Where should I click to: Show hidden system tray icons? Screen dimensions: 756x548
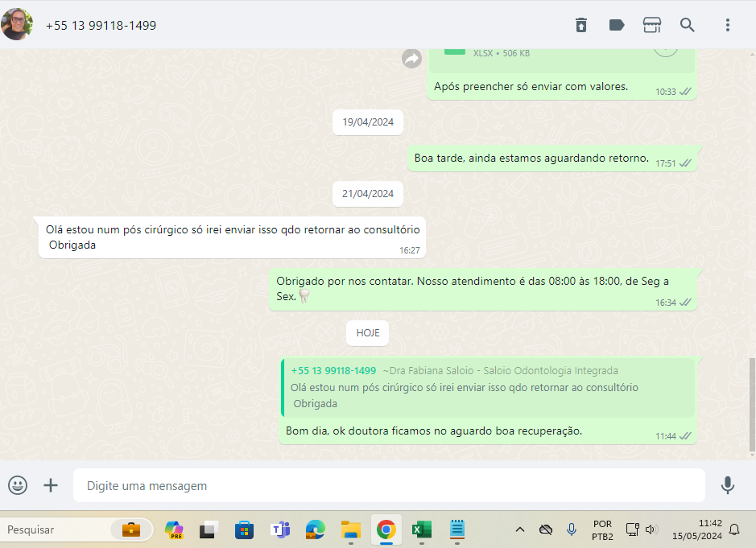(520, 529)
